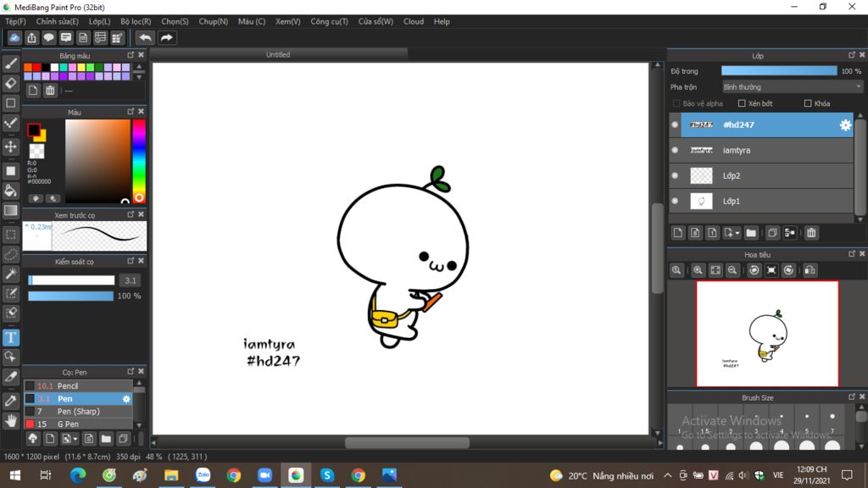868x488 pixels.
Task: Select the Brush tool in left toolbar
Action: click(10, 64)
